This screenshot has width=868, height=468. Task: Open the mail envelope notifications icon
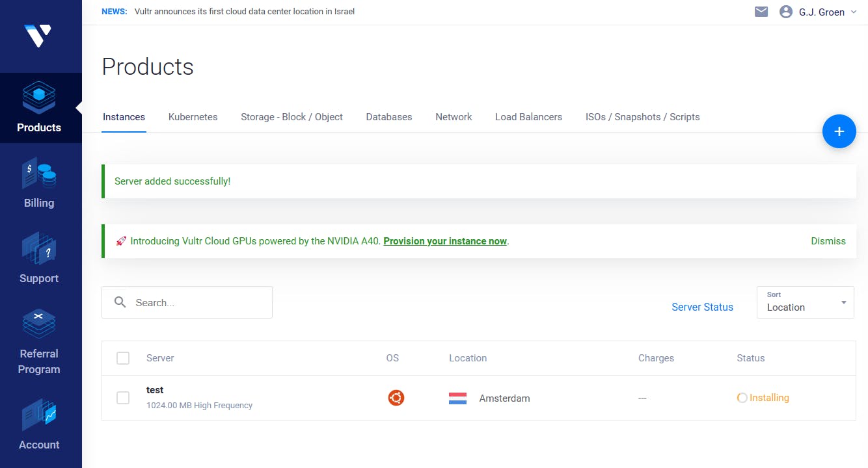[761, 12]
